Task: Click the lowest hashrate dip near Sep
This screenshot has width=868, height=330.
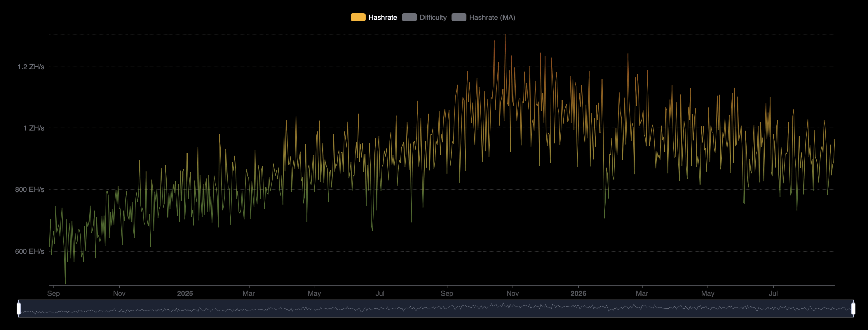Action: pyautogui.click(x=65, y=283)
